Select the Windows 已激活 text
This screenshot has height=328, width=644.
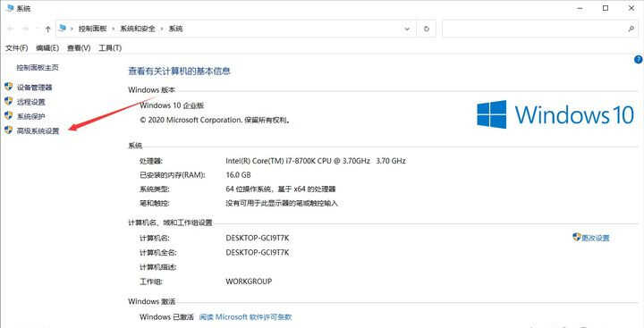click(x=166, y=317)
